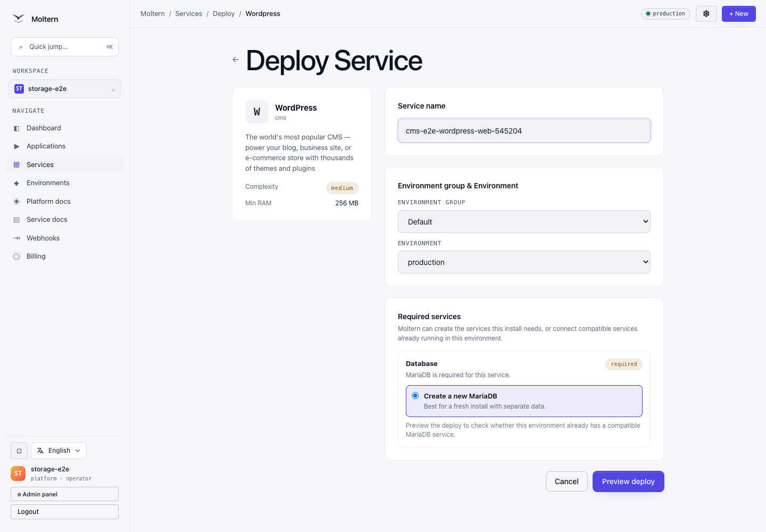Viewport: 766px width, 532px height.
Task: Open Platform docs in sidebar
Action: 64,202
